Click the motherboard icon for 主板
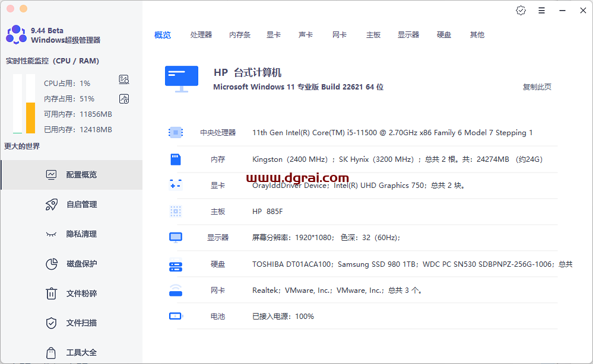 pyautogui.click(x=176, y=212)
